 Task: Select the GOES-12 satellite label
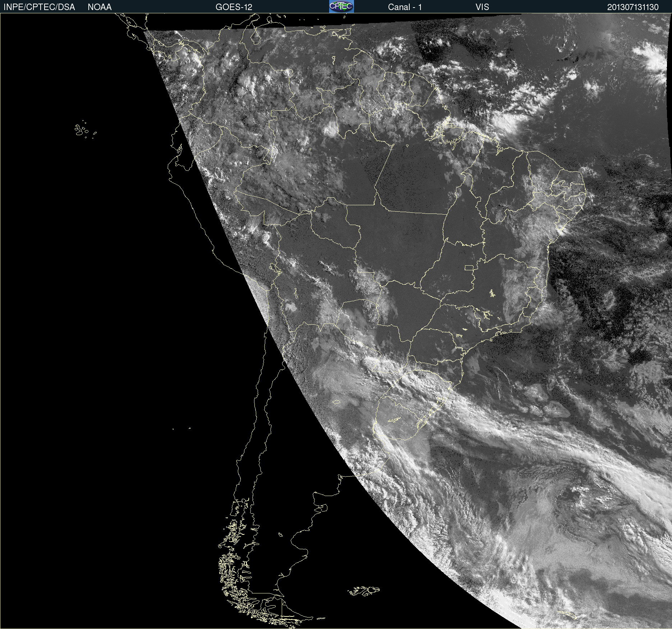pos(234,7)
